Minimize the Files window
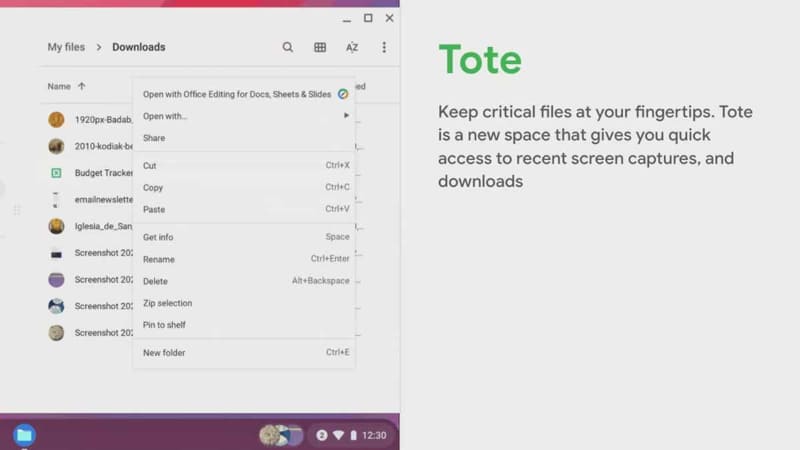Viewport: 800px width, 450px height. click(347, 18)
